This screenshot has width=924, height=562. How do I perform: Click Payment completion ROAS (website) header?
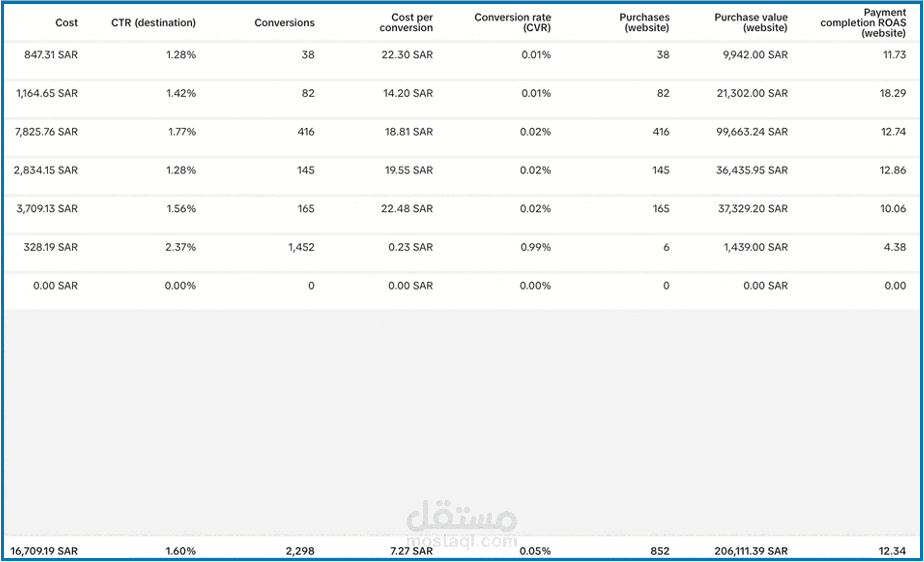point(863,22)
